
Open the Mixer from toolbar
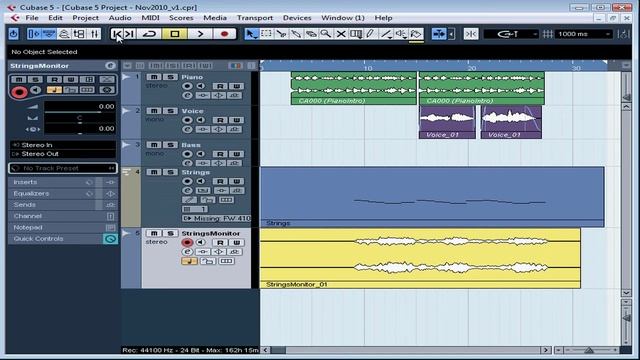pyautogui.click(x=95, y=34)
